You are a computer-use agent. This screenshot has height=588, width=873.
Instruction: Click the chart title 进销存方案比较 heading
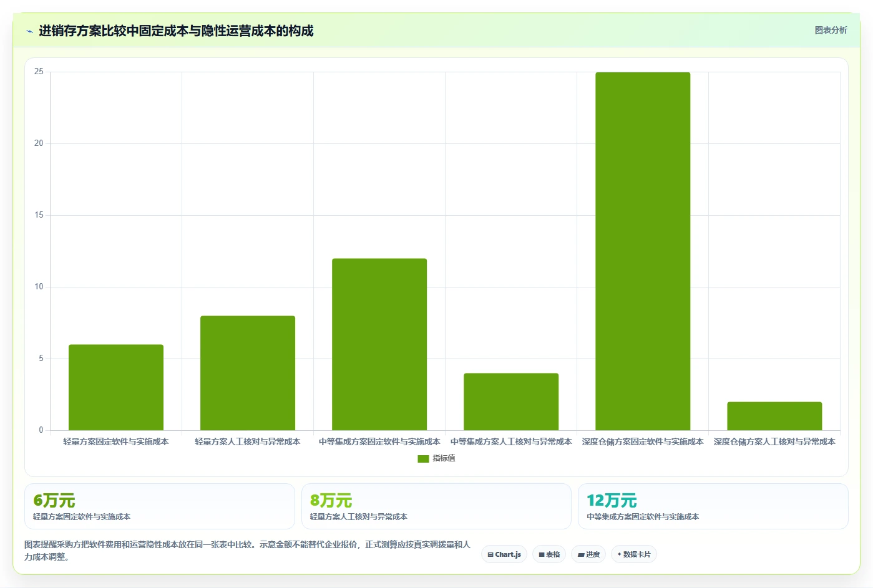pos(176,31)
